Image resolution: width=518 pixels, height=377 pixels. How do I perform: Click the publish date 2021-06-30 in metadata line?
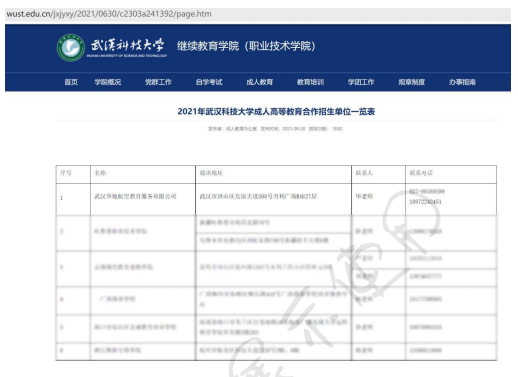click(294, 129)
